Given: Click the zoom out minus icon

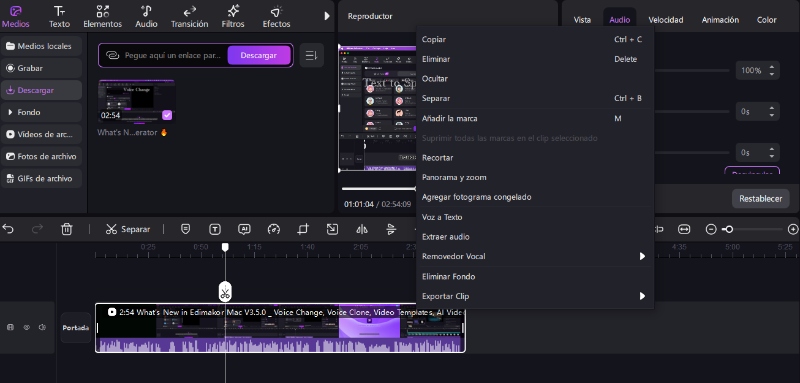Looking at the screenshot, I should tap(711, 229).
